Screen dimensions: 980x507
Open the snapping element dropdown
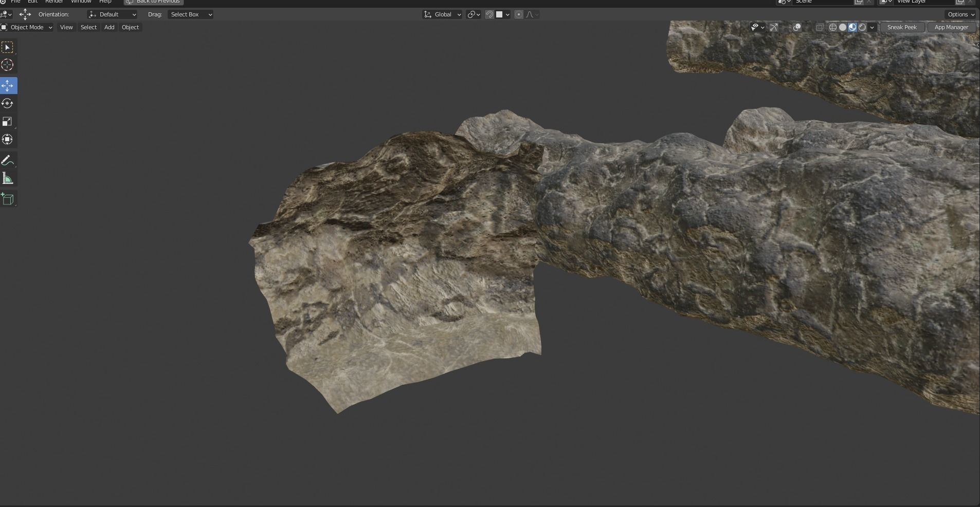tap(502, 14)
